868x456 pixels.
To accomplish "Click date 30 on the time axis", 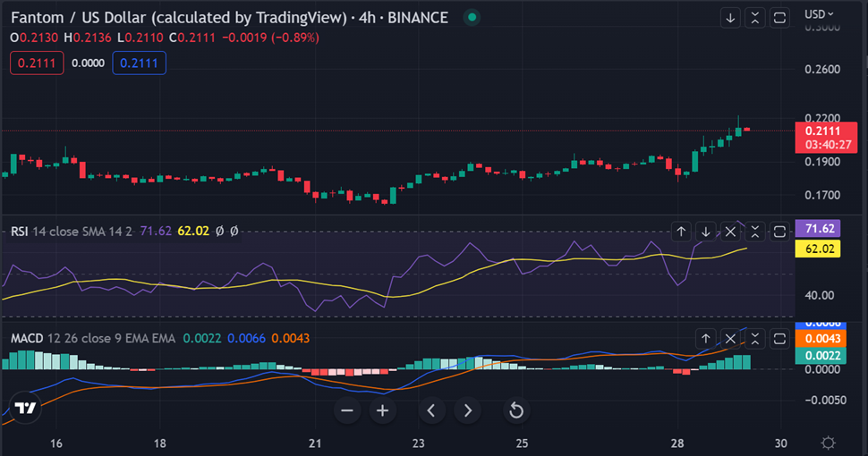I will (x=780, y=443).
